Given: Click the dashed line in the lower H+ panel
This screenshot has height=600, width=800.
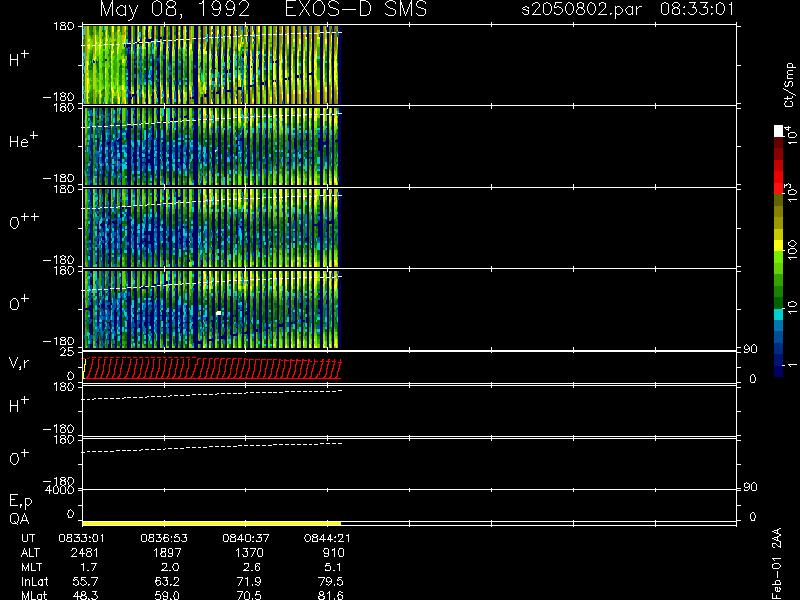Looking at the screenshot, I should point(212,394).
